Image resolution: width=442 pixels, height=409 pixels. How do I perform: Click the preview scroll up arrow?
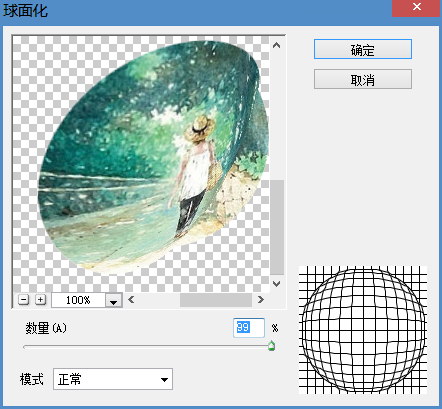tap(276, 45)
